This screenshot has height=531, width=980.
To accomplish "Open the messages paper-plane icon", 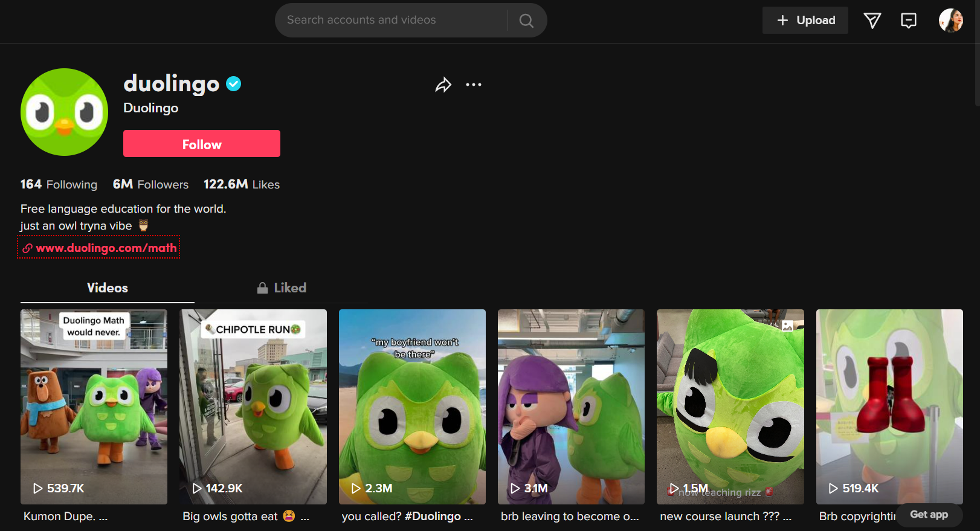I will [872, 21].
